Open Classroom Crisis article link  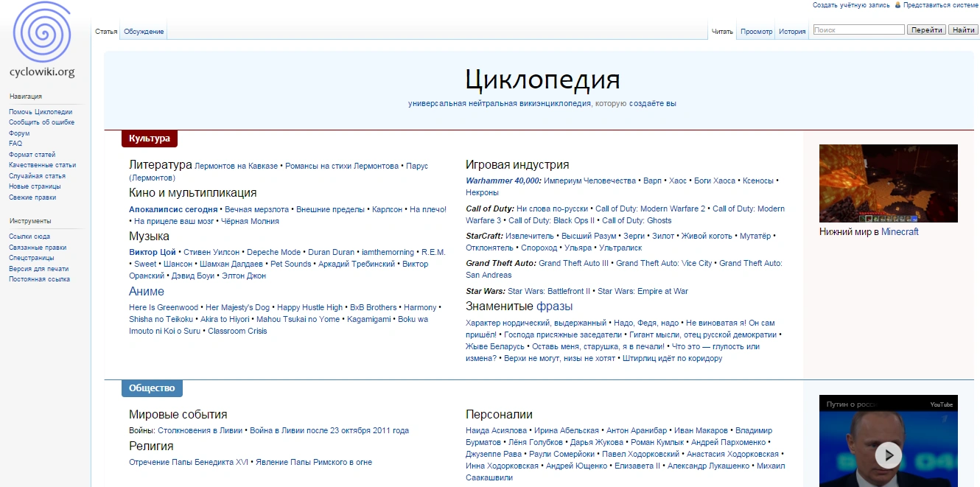[x=237, y=332]
